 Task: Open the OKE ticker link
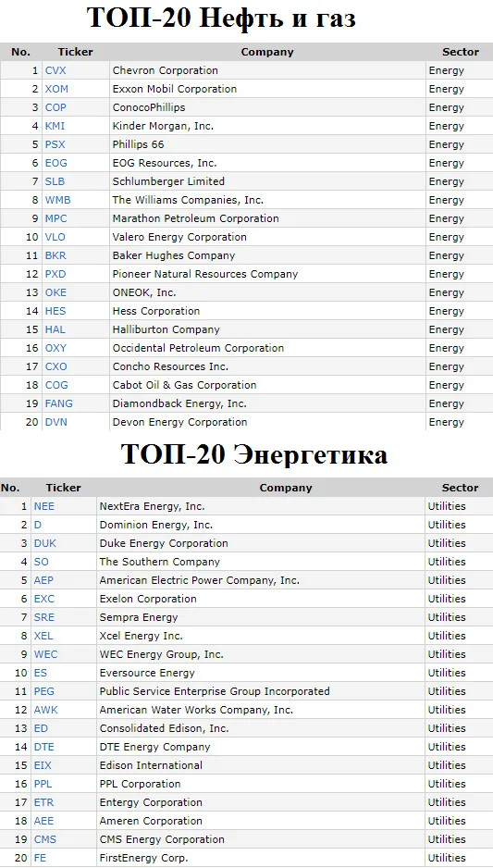click(x=55, y=292)
